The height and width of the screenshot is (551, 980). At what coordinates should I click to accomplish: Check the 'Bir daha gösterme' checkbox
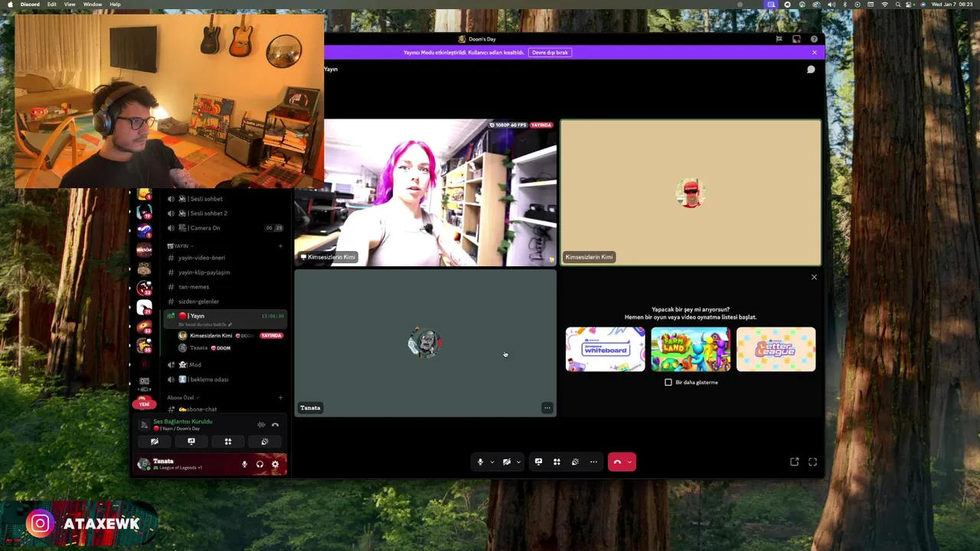pyautogui.click(x=668, y=382)
